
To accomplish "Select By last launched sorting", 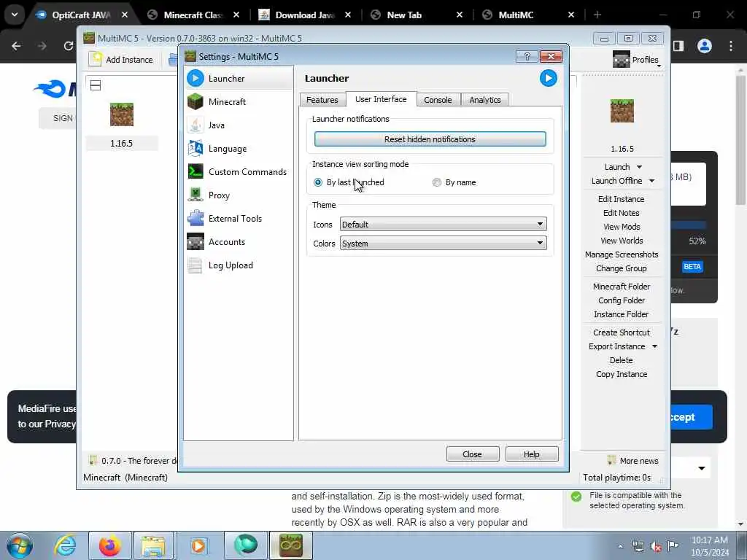I will coord(349,182).
